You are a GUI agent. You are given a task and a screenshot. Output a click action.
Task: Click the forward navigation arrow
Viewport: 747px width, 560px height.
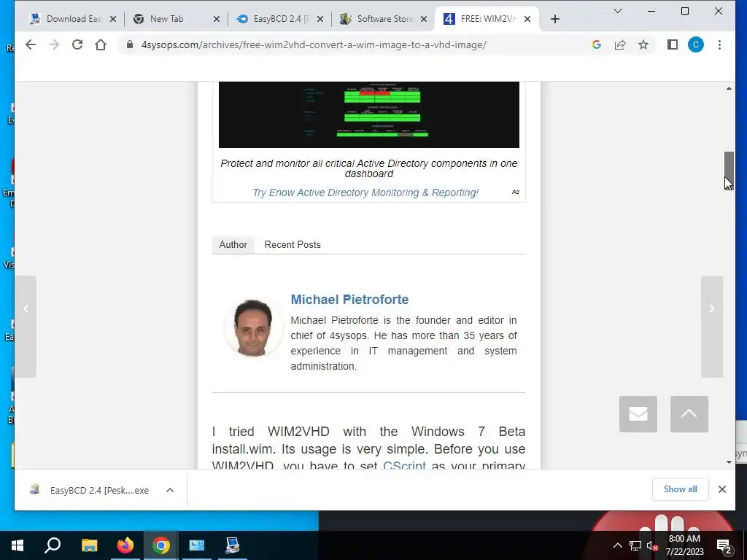(x=54, y=44)
